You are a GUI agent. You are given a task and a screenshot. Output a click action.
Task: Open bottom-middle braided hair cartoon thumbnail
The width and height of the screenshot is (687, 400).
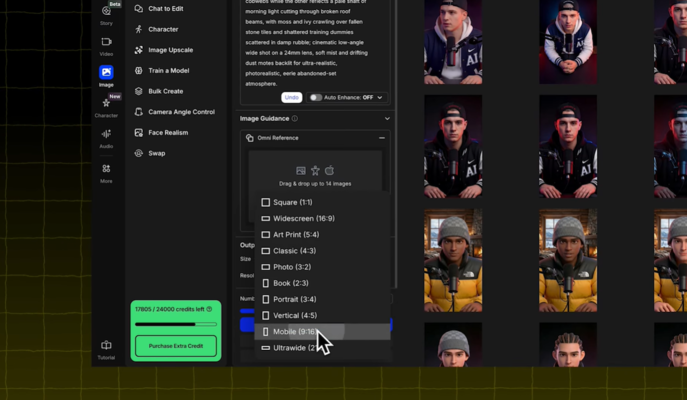[568, 345]
